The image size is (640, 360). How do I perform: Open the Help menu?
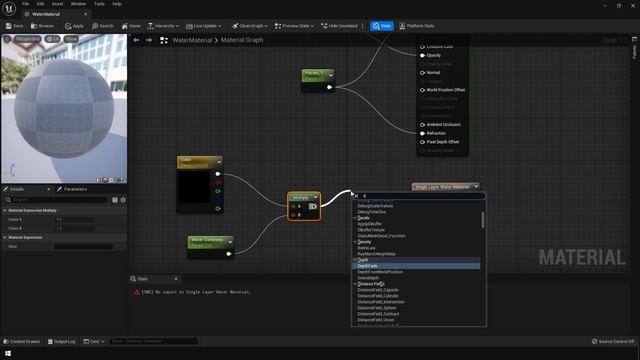click(x=117, y=4)
